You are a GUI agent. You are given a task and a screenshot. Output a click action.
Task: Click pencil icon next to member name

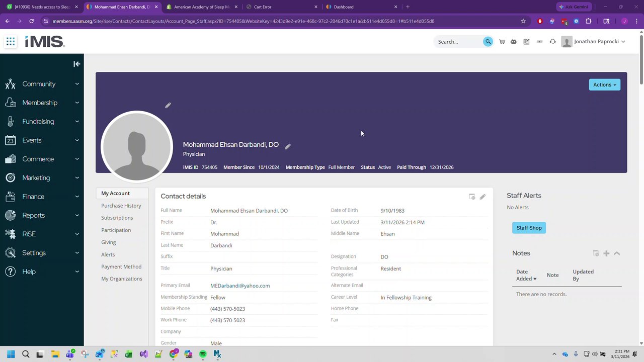[x=288, y=146]
